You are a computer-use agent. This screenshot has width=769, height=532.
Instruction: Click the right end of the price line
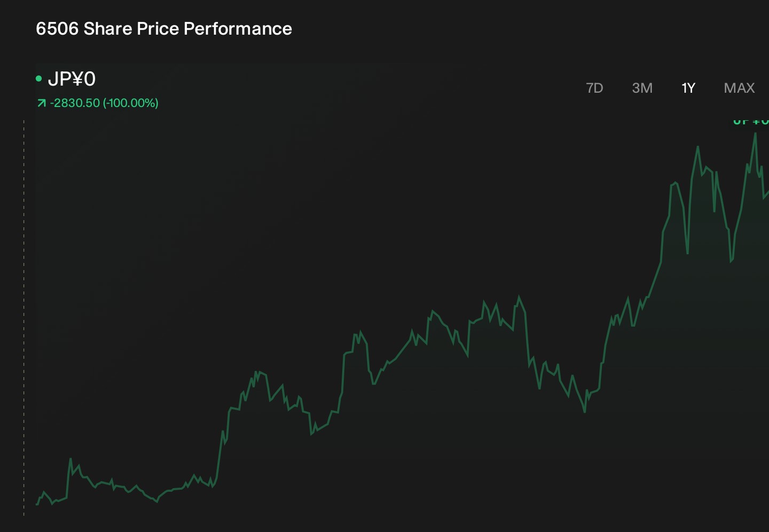pos(767,192)
